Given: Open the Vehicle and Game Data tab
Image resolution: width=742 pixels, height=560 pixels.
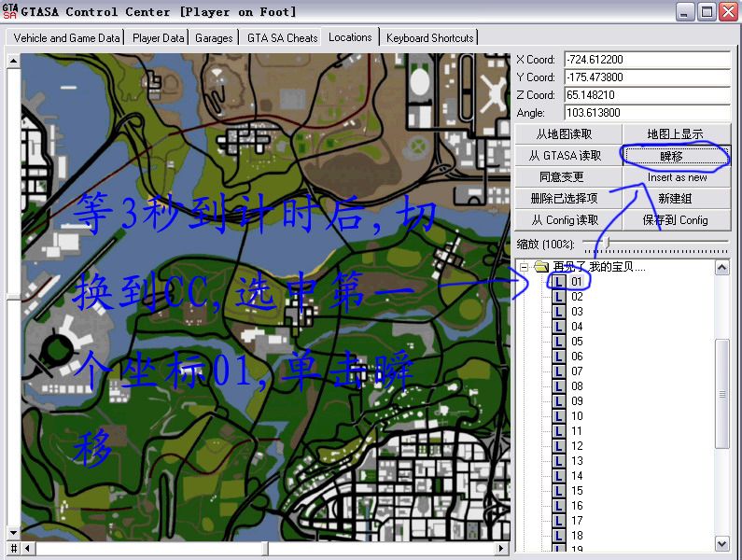Looking at the screenshot, I should coord(65,38).
